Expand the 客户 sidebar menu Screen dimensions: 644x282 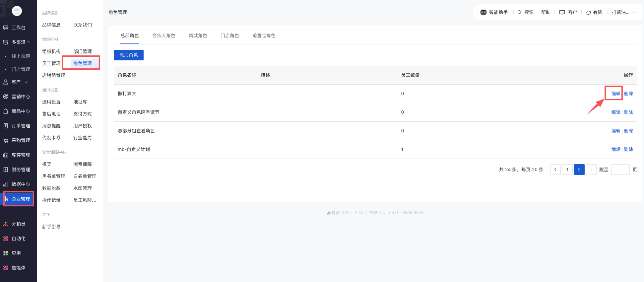tap(26, 82)
